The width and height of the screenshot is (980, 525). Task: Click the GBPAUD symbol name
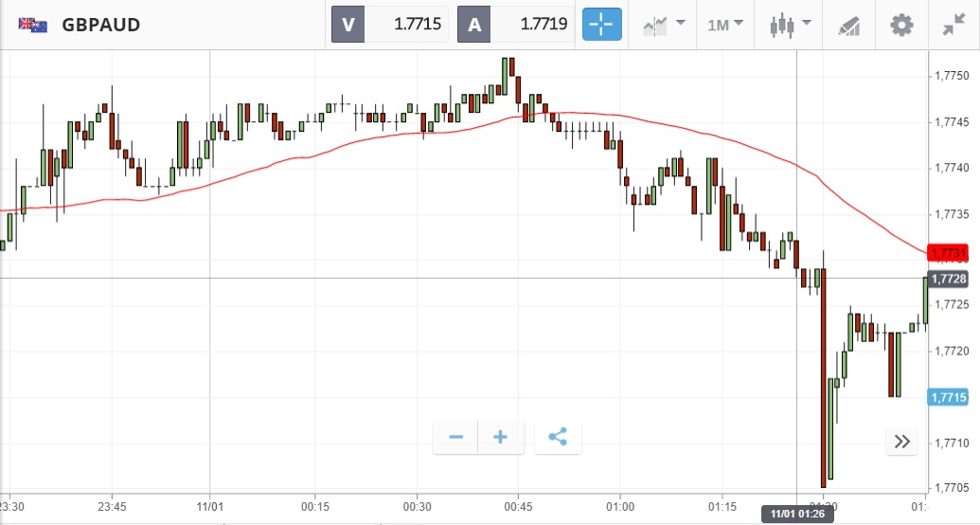tap(100, 25)
